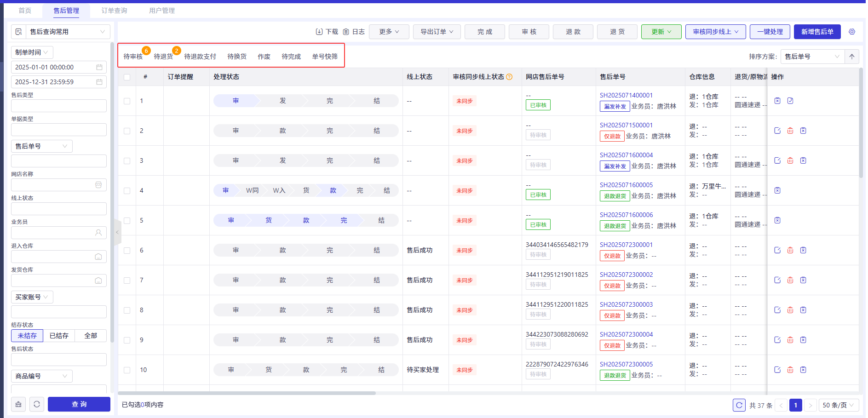Screen dimensions: 868x418
Task: Click the 新增售后单 button
Action: (x=817, y=32)
